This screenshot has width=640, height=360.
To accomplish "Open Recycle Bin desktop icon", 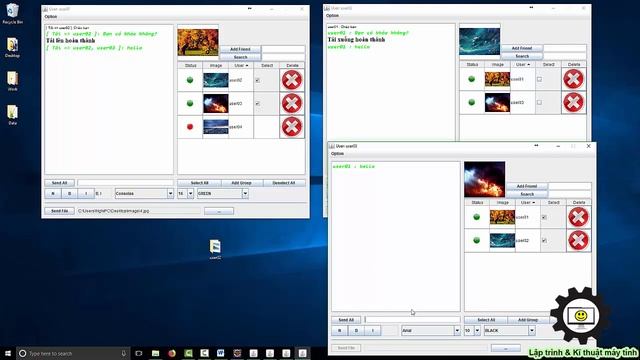I will tap(12, 13).
